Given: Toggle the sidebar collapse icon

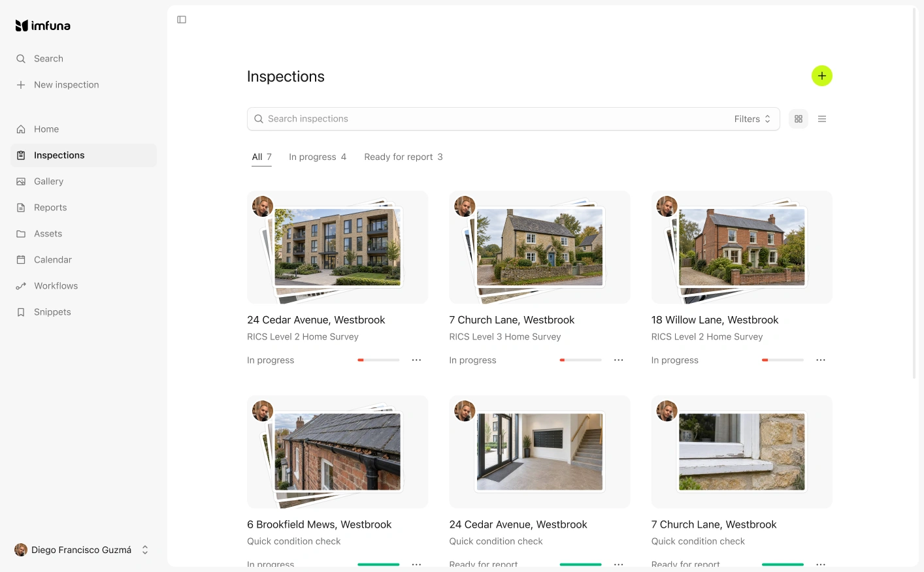Looking at the screenshot, I should point(182,20).
